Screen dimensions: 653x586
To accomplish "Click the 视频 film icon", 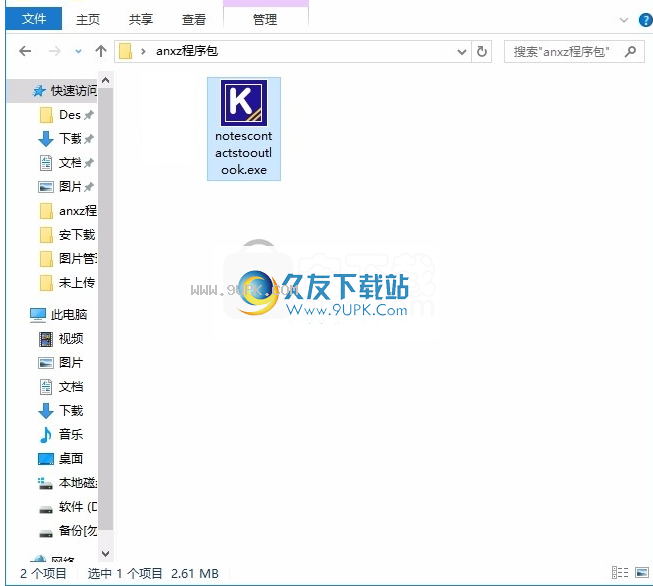I will (x=46, y=339).
